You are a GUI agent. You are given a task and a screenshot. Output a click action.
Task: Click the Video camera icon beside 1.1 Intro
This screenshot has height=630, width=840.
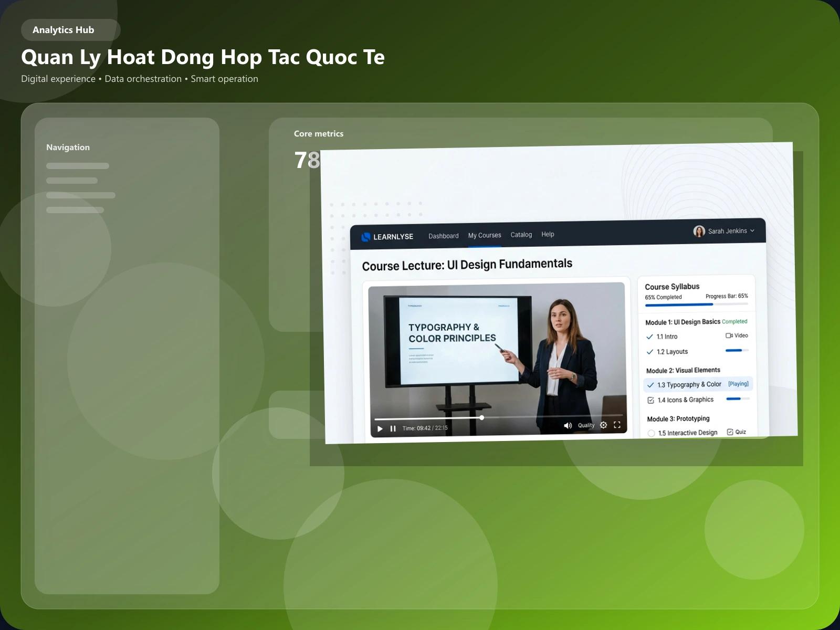pos(729,335)
